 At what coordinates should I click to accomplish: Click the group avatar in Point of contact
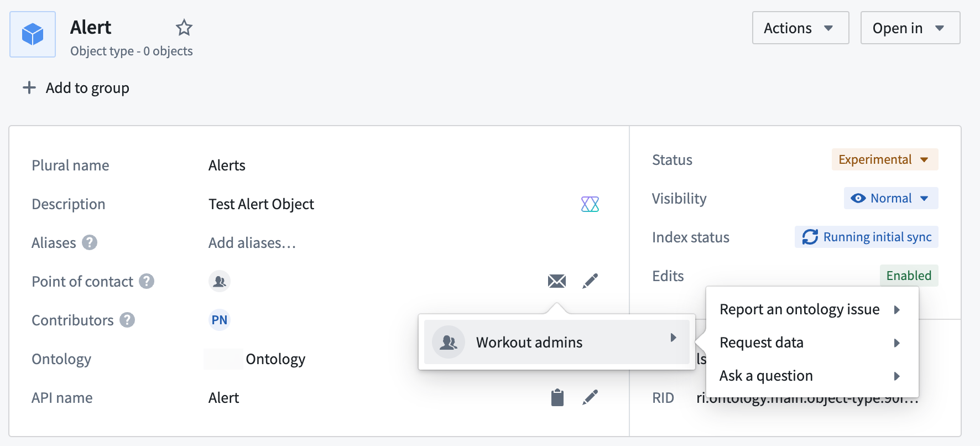[220, 281]
